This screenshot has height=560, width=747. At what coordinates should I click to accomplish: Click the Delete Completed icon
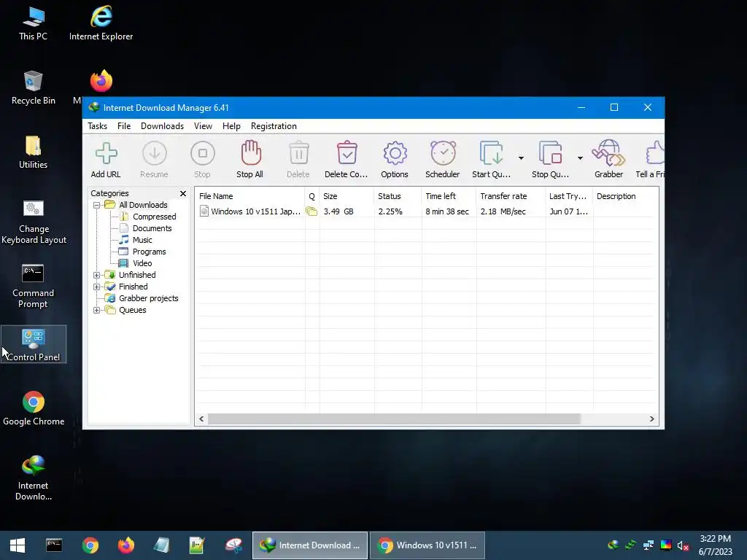[x=347, y=153]
